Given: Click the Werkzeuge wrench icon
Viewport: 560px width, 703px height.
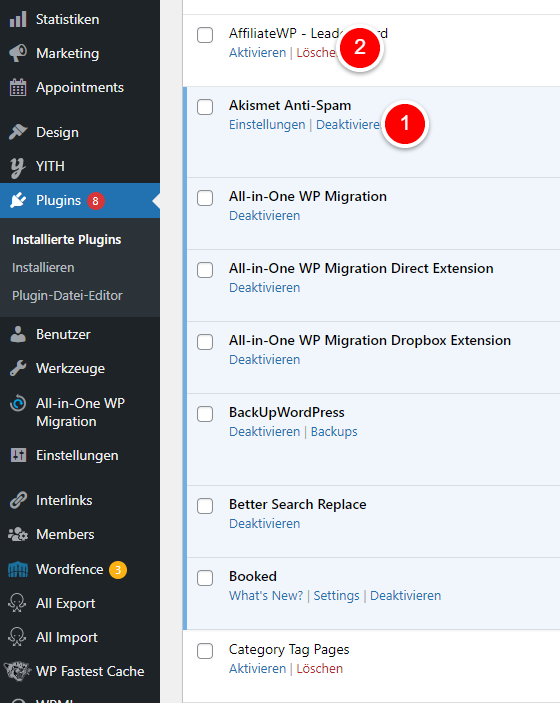Looking at the screenshot, I should [18, 368].
